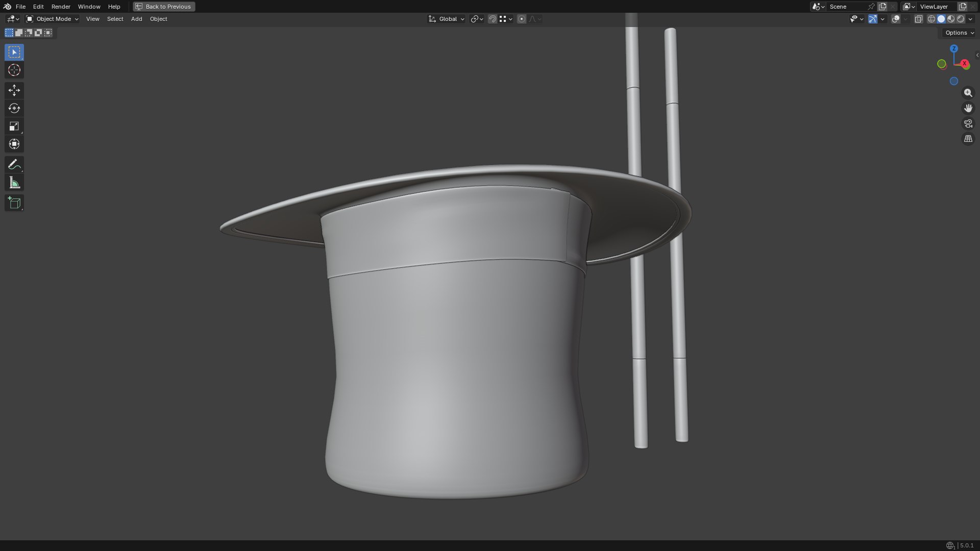Expand the snapping options dropdown

coord(506,19)
